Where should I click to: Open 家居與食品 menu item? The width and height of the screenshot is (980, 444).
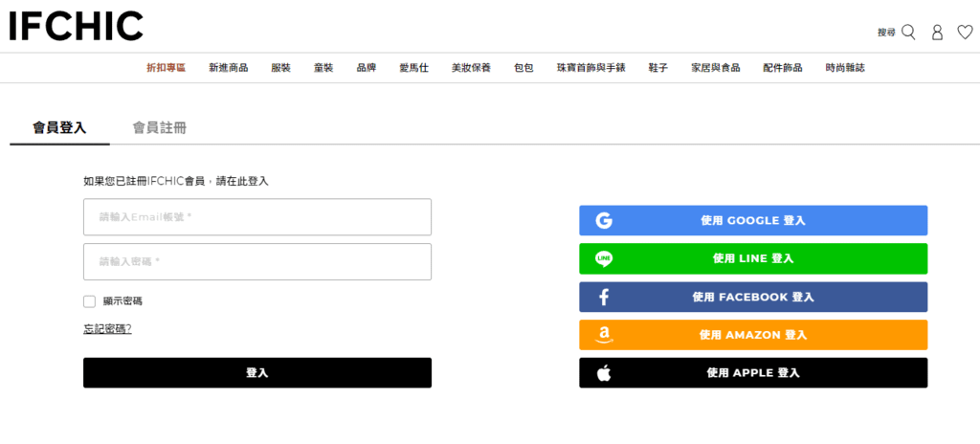[716, 68]
